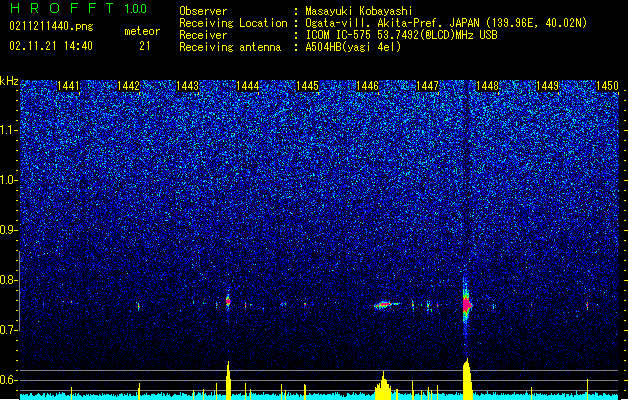Click the 1444 time marker
Screen dimensions: 629x400
(248, 86)
